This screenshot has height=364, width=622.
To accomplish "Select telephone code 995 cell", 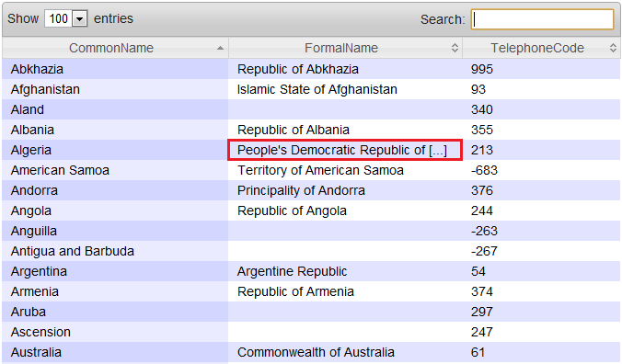I will coord(541,69).
